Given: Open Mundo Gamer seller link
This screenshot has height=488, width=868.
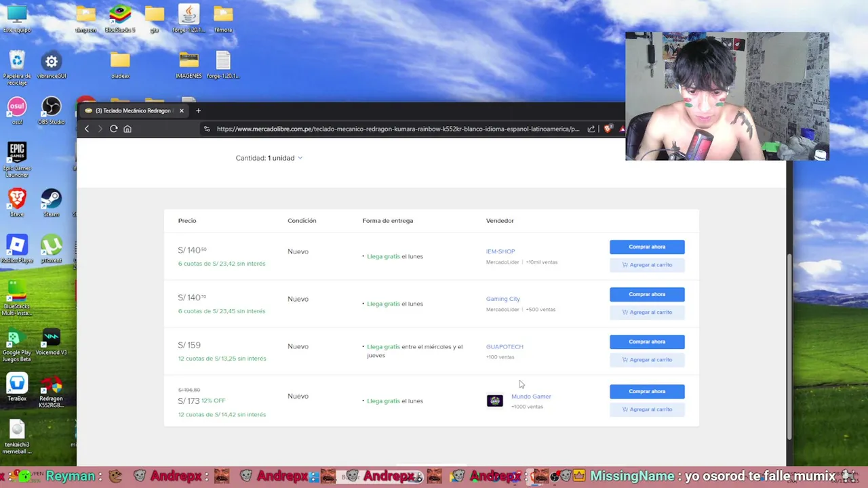Looking at the screenshot, I should click(x=531, y=396).
